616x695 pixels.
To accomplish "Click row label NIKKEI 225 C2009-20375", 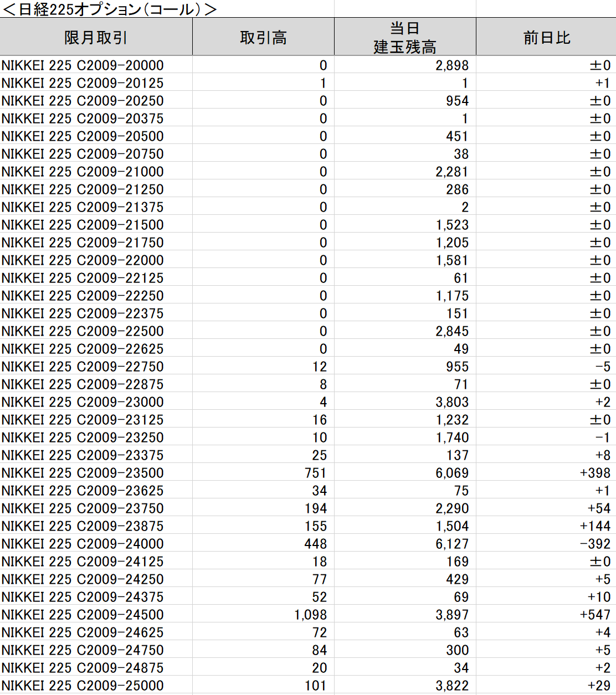I will (83, 119).
